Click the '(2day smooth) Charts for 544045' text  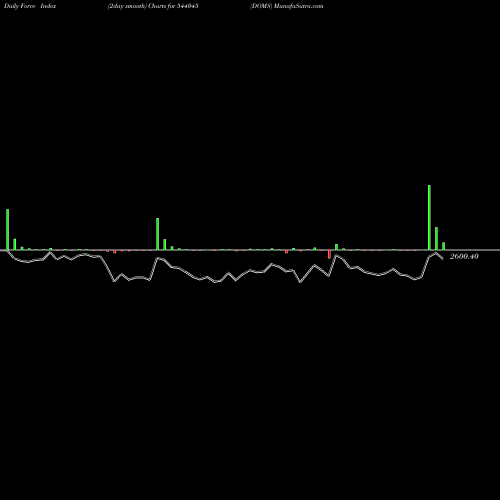(153, 6)
